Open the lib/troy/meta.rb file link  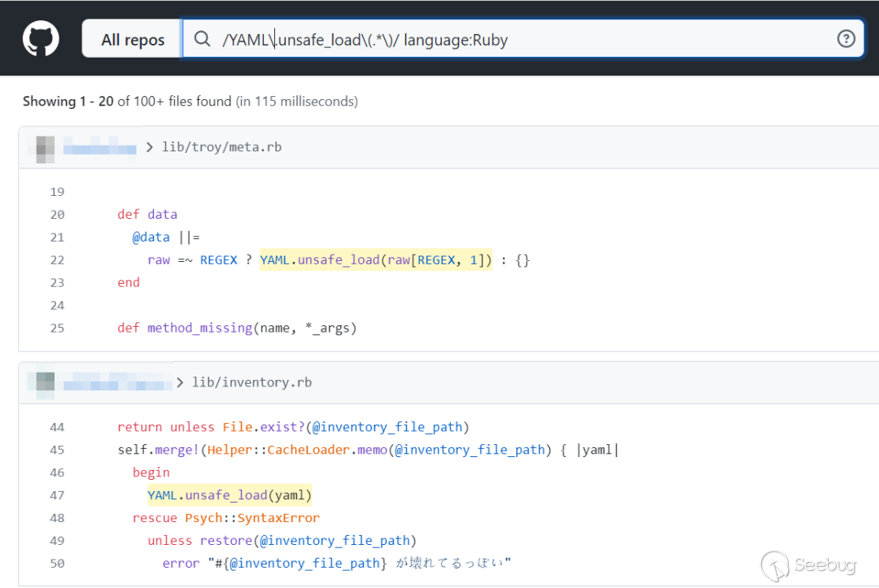coord(221,147)
